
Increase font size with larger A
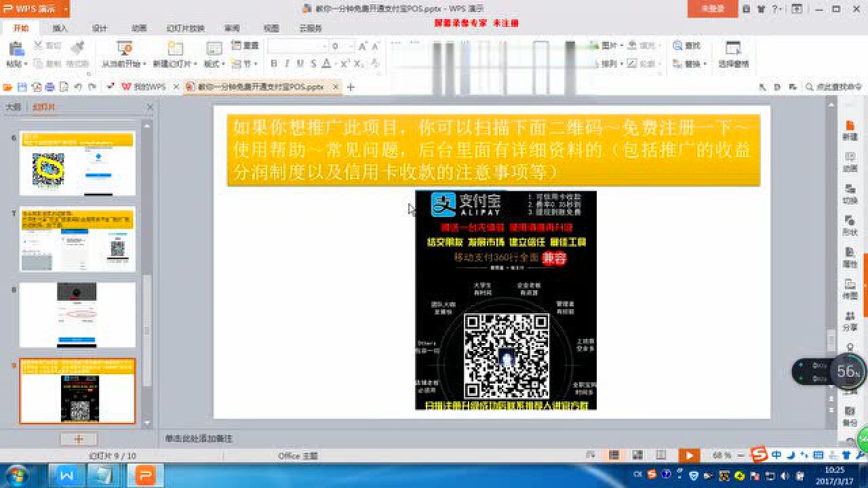pyautogui.click(x=363, y=46)
